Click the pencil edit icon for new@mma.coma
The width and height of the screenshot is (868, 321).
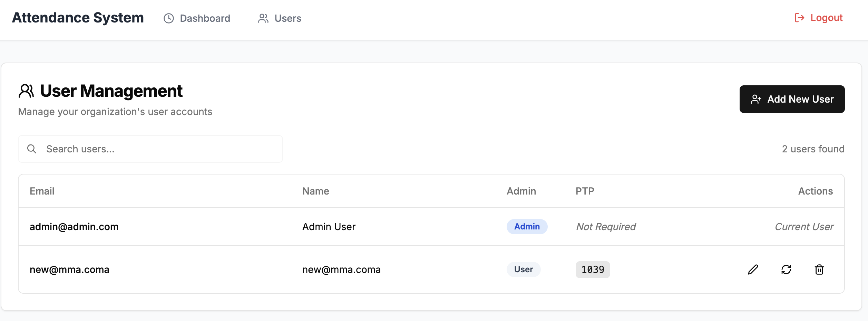753,270
